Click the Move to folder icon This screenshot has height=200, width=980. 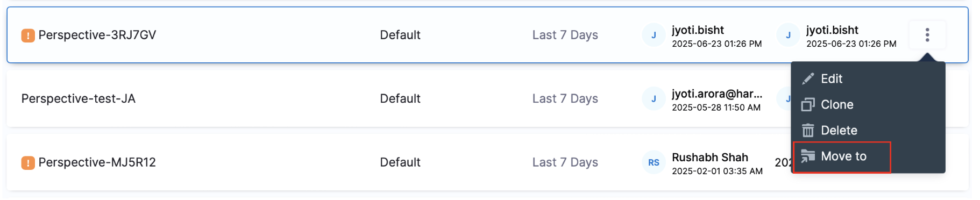(808, 156)
